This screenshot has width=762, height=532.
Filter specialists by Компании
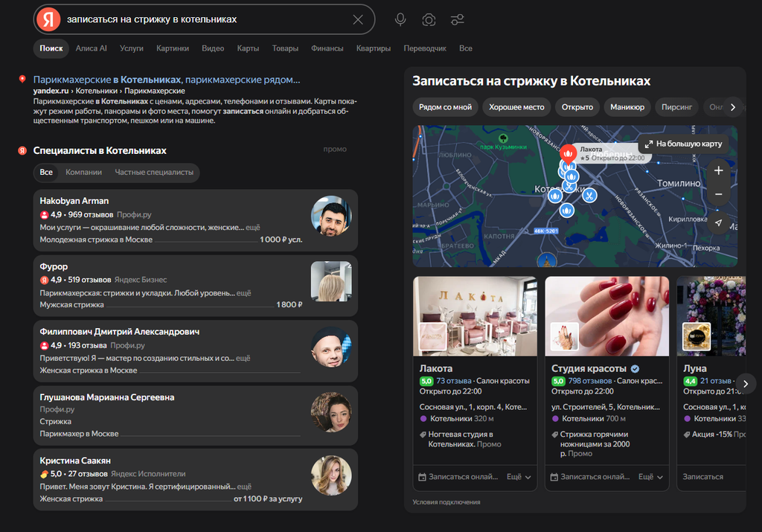tap(83, 173)
